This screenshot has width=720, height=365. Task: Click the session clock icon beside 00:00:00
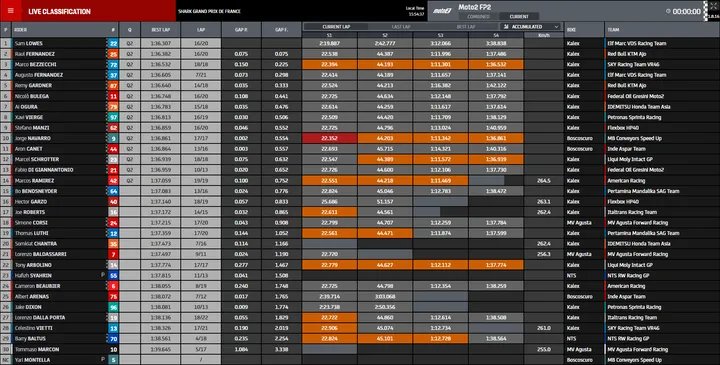click(x=668, y=11)
